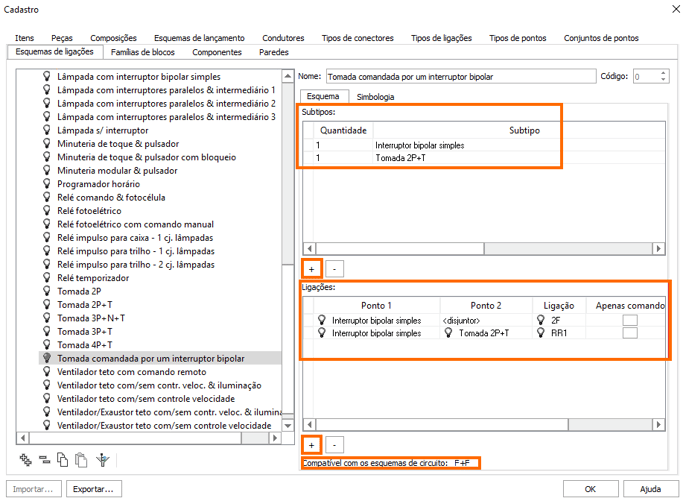Click the paste icon in the bottom toolbar
This screenshot has width=683, height=501.
click(x=81, y=460)
